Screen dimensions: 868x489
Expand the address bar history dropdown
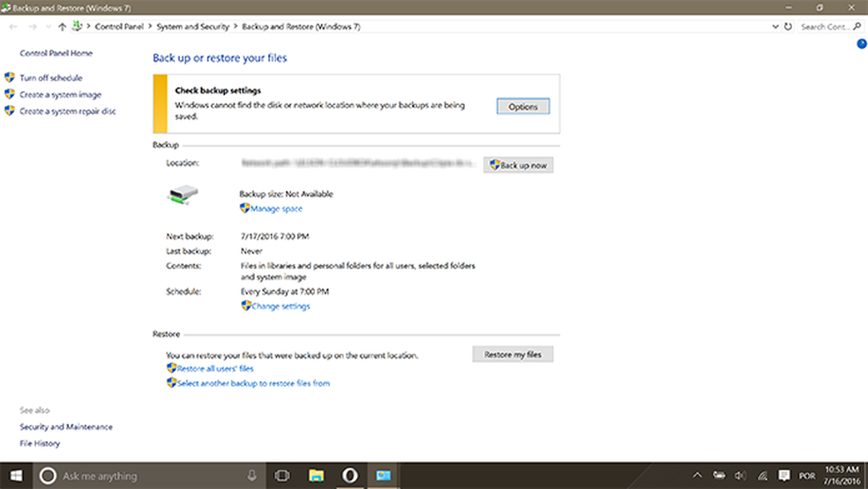(775, 26)
